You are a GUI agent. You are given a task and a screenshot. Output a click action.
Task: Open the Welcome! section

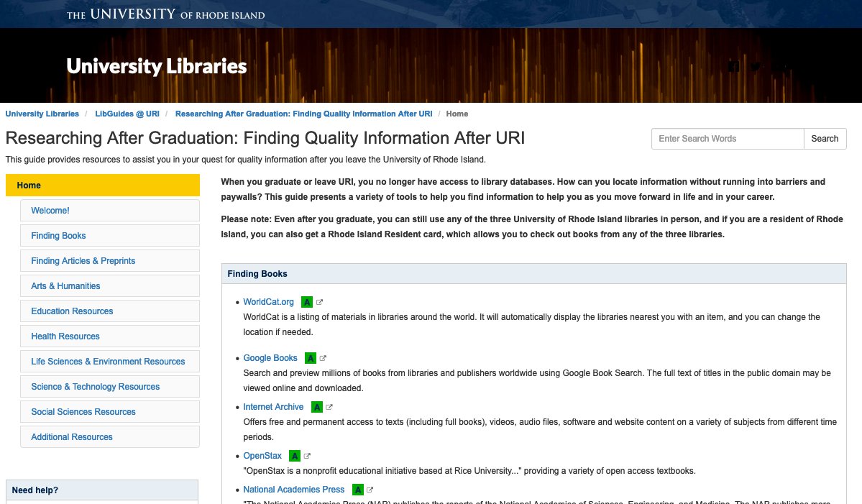click(x=110, y=211)
